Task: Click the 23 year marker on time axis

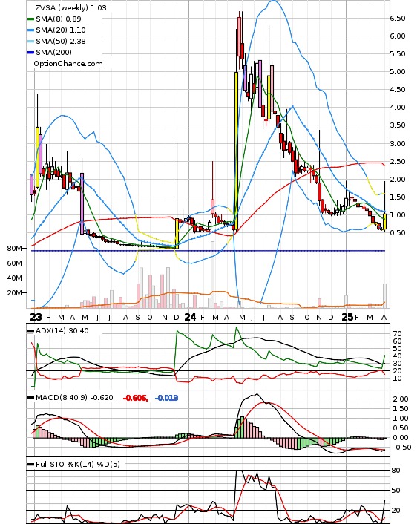Action: 36,317
